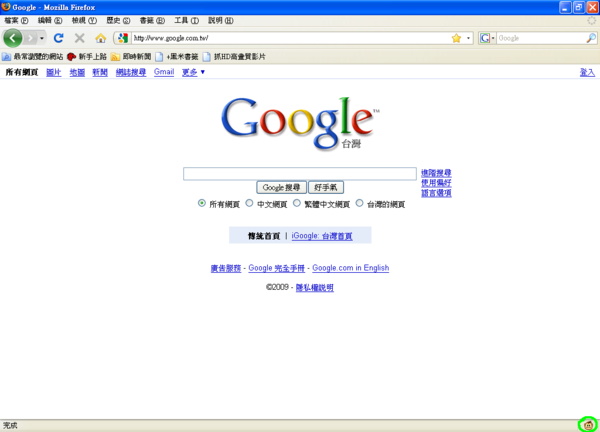Open the 說明 (H) menu
This screenshot has width=600, height=432.
[220, 20]
